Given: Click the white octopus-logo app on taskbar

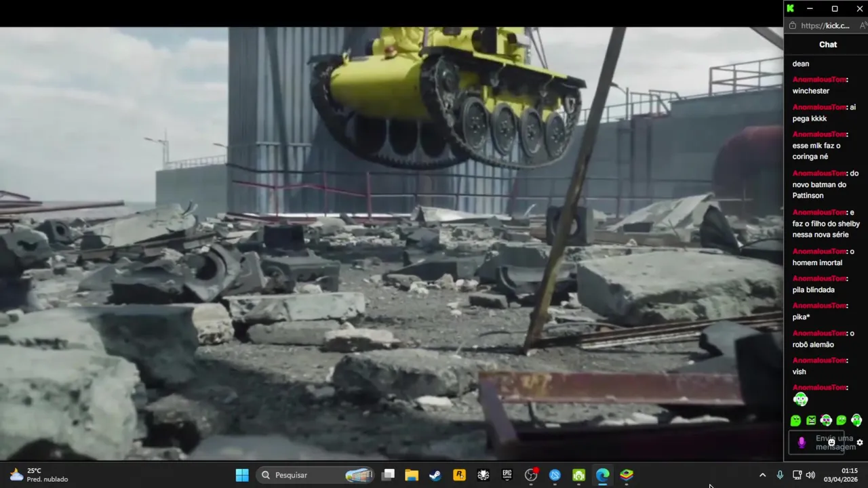Looking at the screenshot, I should click(x=483, y=475).
